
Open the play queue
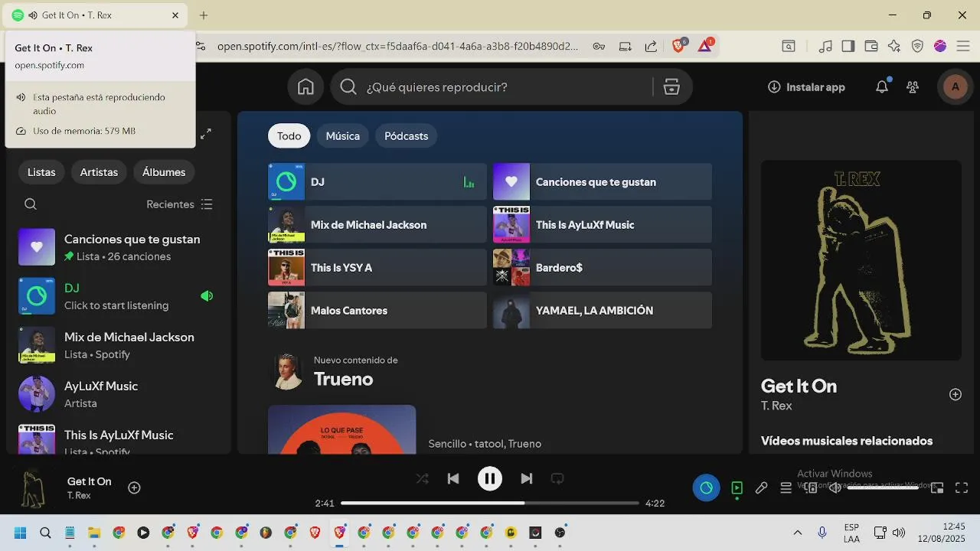[786, 487]
